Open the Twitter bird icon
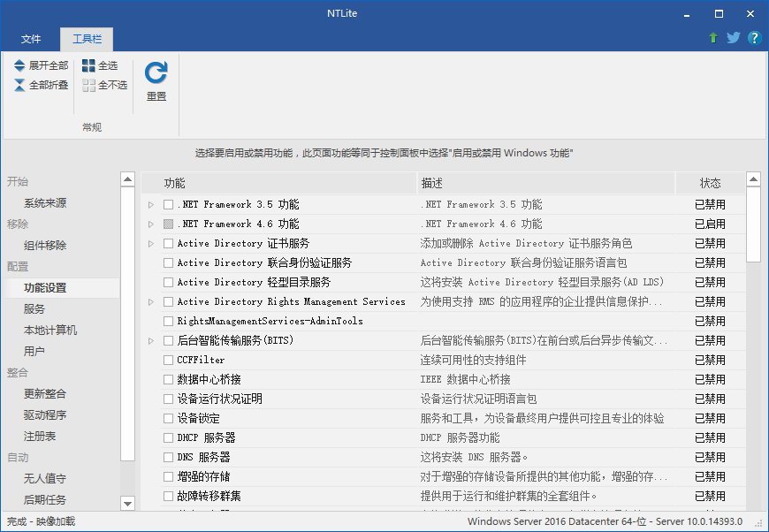The image size is (769, 532). [x=733, y=38]
